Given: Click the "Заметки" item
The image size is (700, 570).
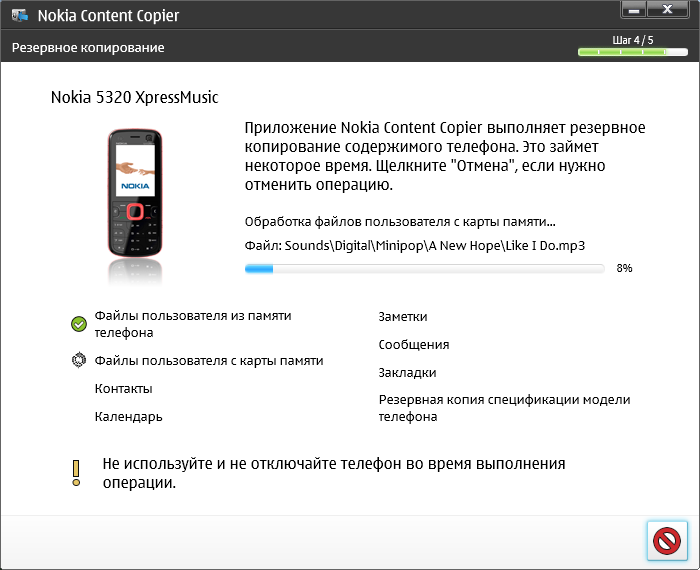Looking at the screenshot, I should click(403, 317).
